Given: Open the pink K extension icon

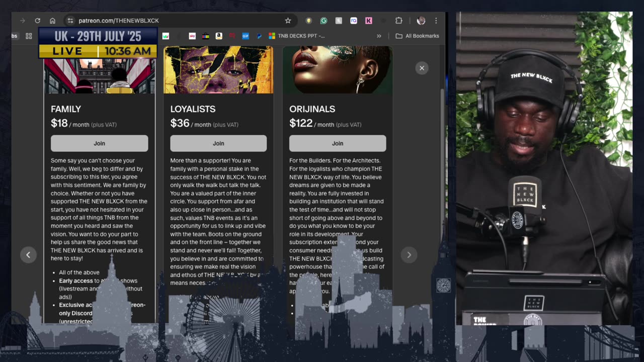Looking at the screenshot, I should (x=369, y=21).
